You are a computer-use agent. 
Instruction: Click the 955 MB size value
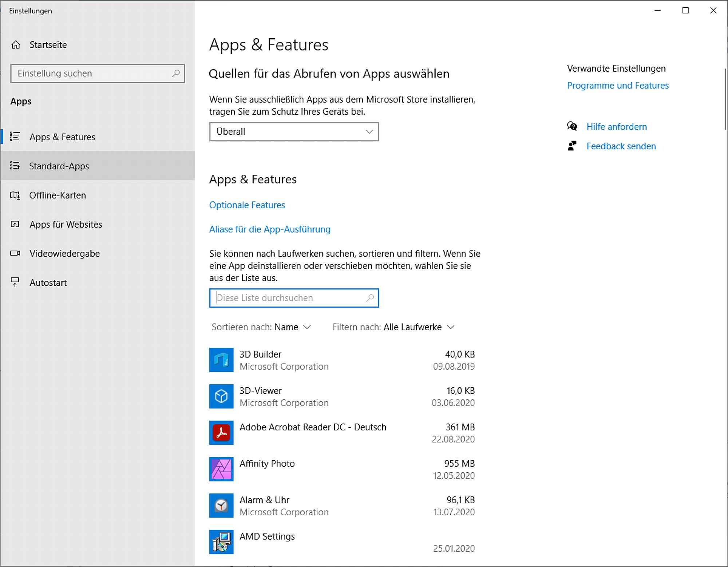[459, 463]
